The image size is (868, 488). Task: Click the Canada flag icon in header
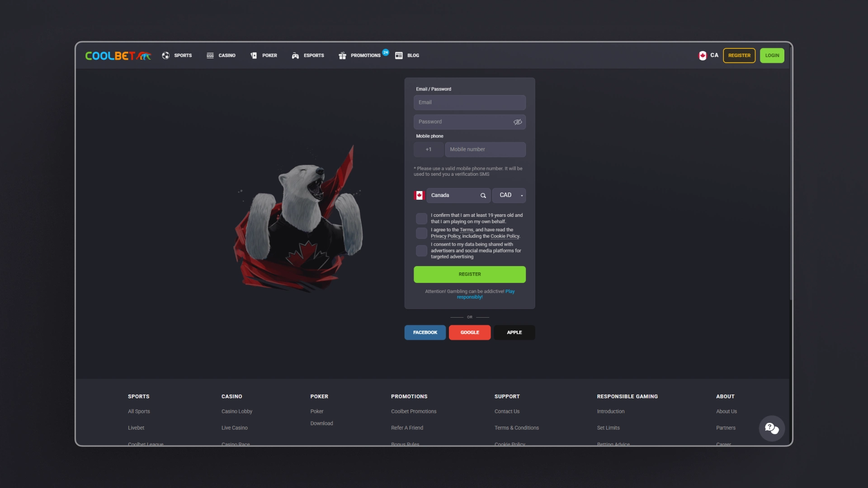pos(703,56)
